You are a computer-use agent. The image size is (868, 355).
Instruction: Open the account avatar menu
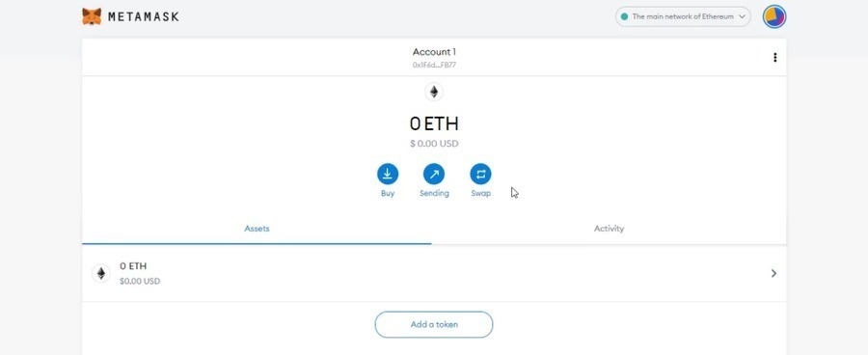pyautogui.click(x=773, y=16)
